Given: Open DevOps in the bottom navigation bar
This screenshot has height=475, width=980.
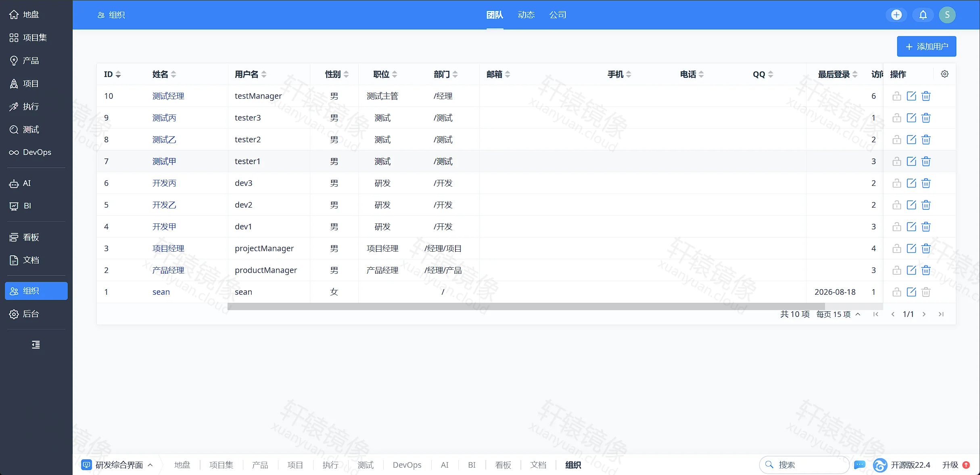Looking at the screenshot, I should (407, 465).
